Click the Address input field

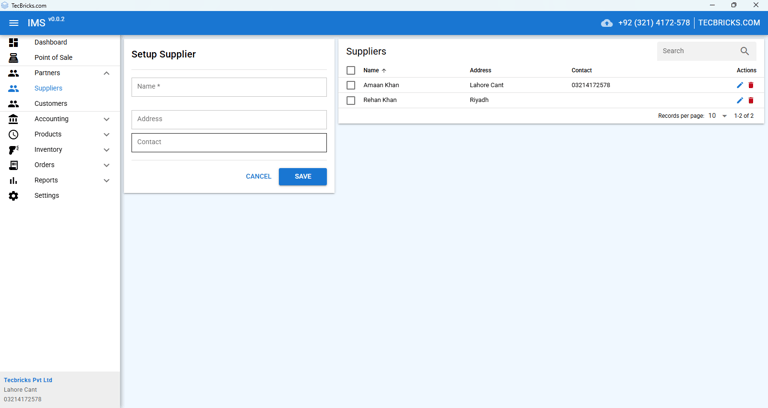229,120
